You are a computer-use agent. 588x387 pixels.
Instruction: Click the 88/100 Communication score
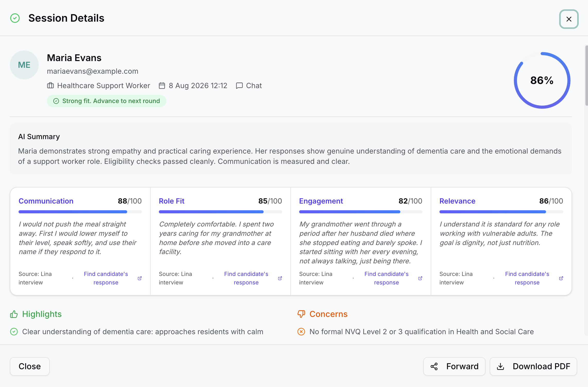(130, 201)
